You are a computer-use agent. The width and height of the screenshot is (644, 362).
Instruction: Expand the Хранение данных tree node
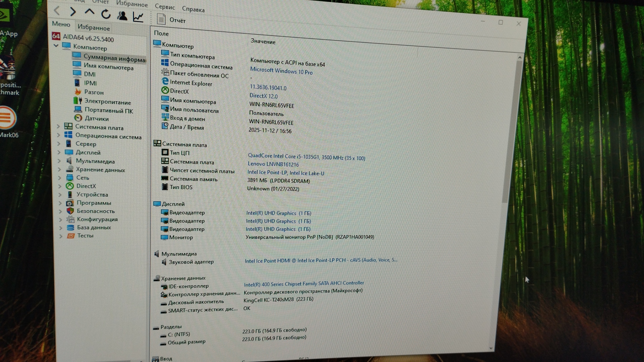click(x=59, y=169)
